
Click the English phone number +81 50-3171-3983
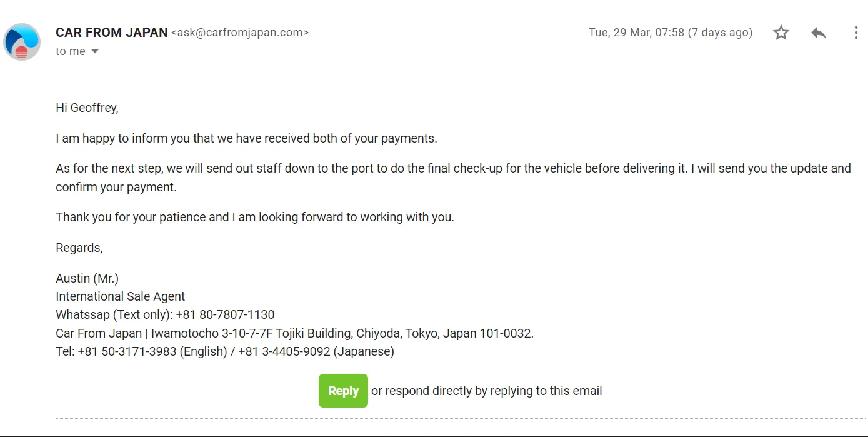tap(127, 351)
